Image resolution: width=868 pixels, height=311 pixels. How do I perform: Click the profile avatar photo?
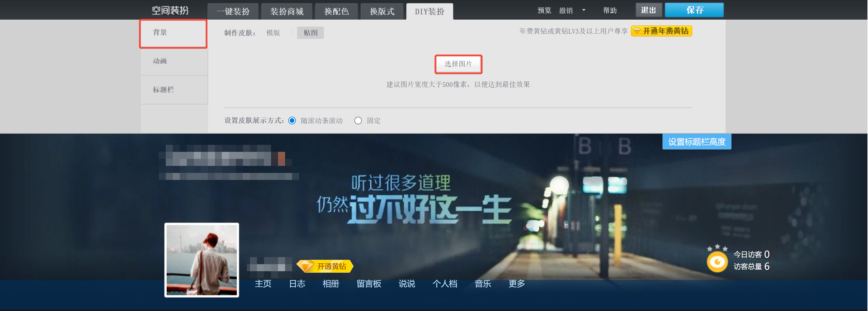201,260
